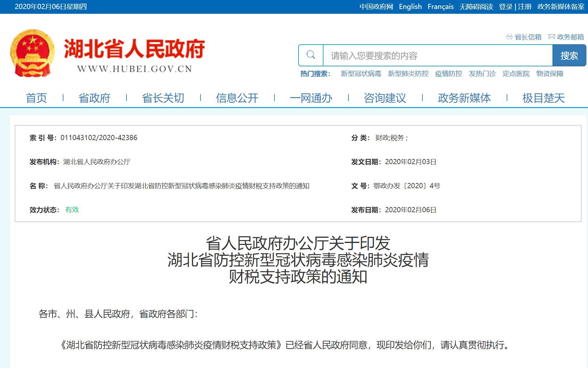Go to the 首页 home tab
The height and width of the screenshot is (368, 588).
[36, 98]
